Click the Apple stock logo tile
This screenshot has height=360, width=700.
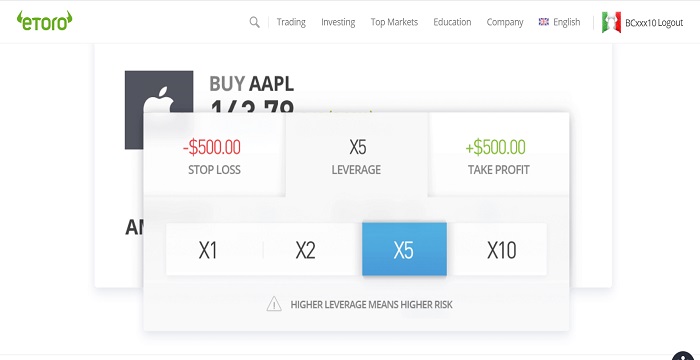pos(159,110)
